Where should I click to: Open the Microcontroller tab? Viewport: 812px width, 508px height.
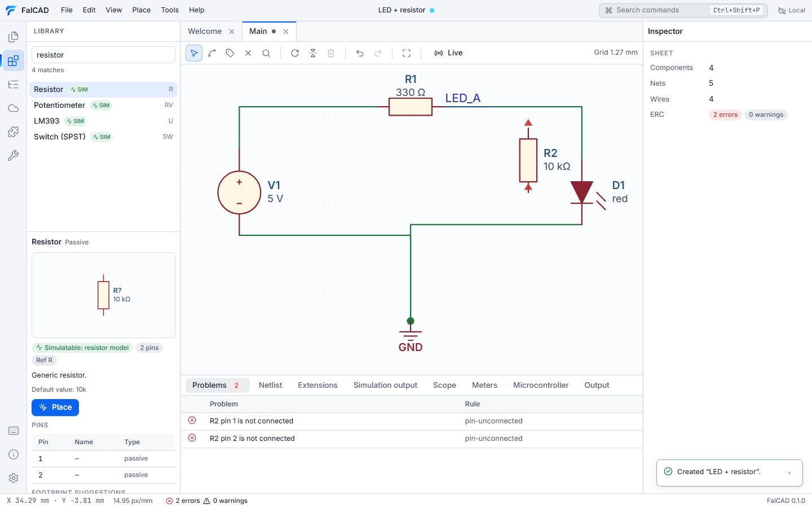click(x=541, y=385)
